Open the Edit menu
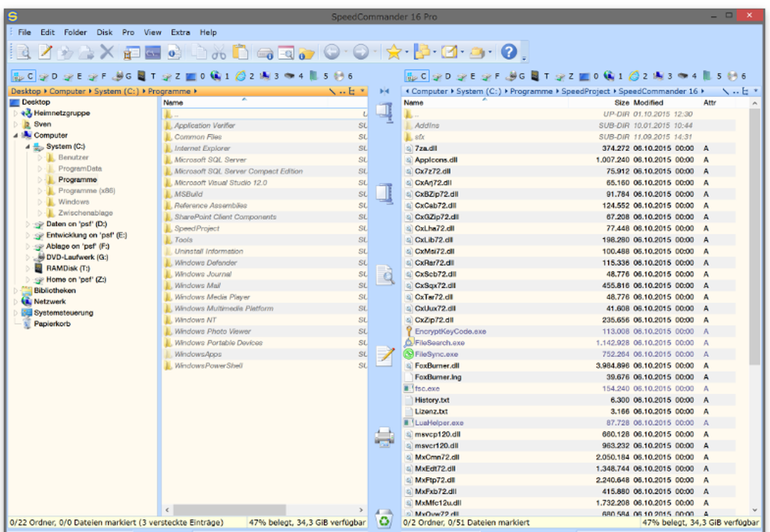The height and width of the screenshot is (532, 770). point(48,32)
